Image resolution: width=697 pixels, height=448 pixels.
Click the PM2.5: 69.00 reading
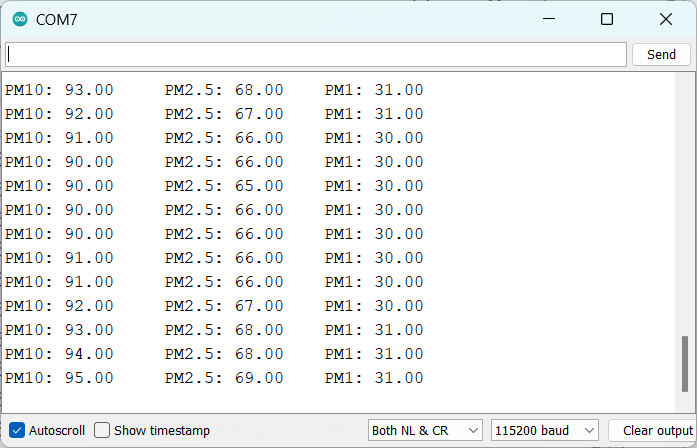coord(224,378)
